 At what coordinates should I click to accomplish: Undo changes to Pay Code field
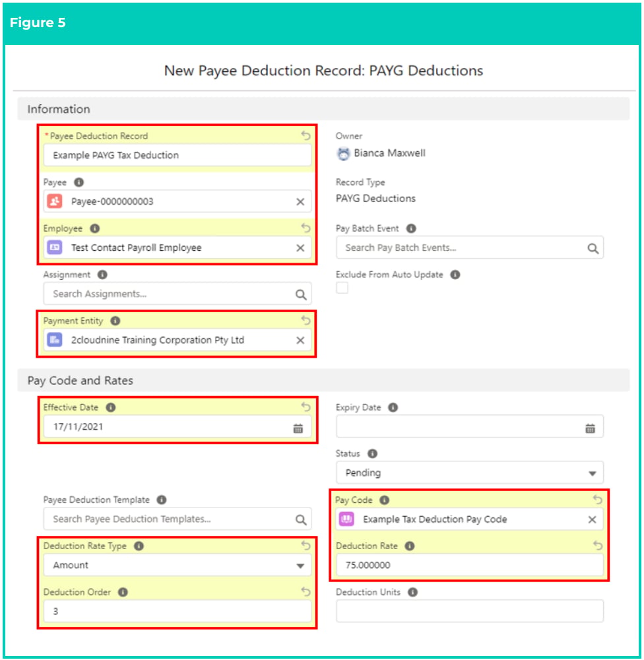[x=598, y=500]
